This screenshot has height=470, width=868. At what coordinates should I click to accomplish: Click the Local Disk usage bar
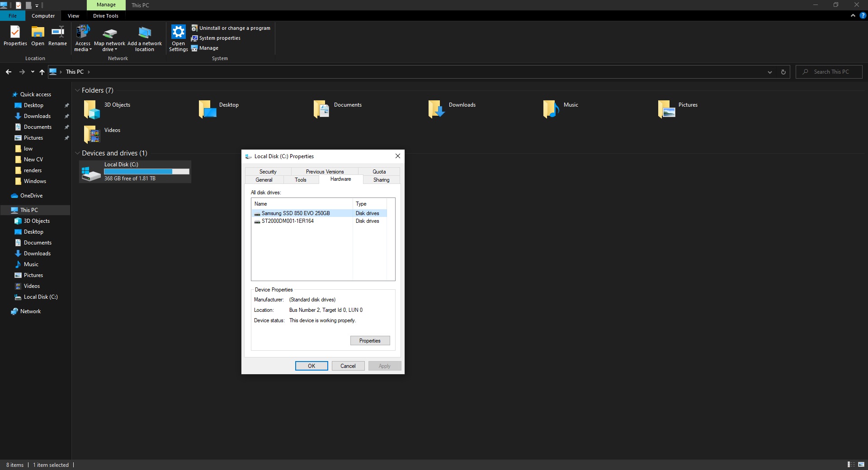[146, 172]
